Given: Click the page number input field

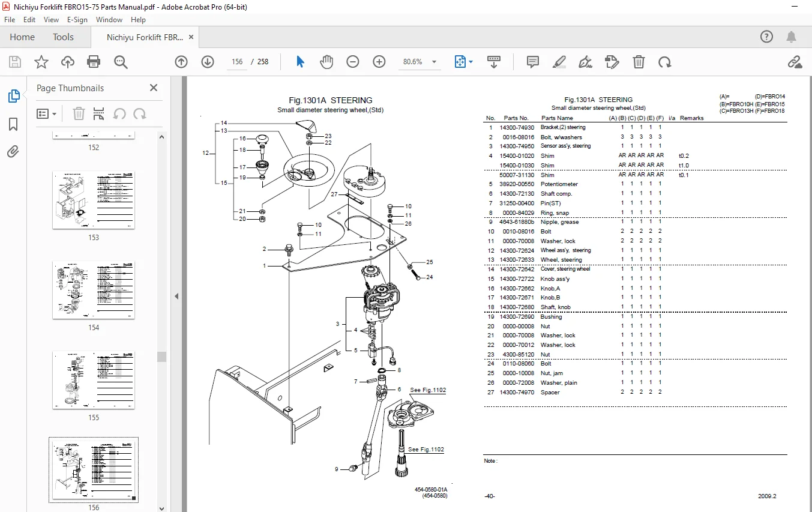Looking at the screenshot, I should click(236, 62).
